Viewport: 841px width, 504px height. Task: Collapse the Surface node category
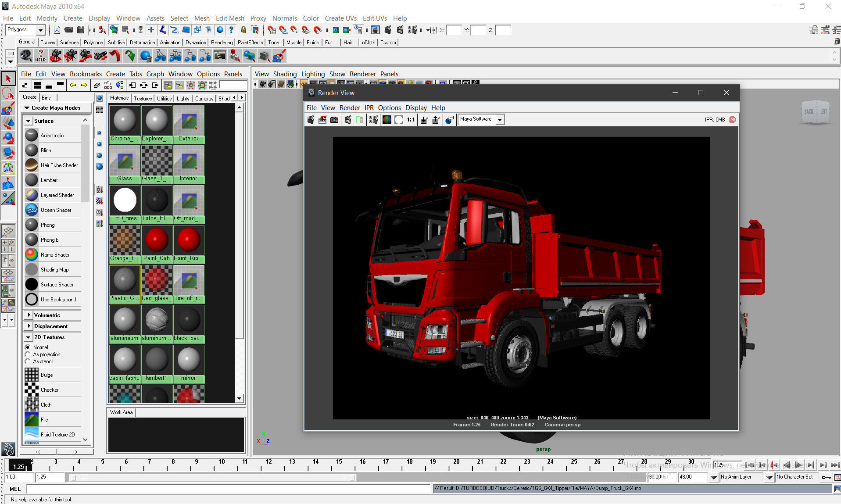point(29,121)
